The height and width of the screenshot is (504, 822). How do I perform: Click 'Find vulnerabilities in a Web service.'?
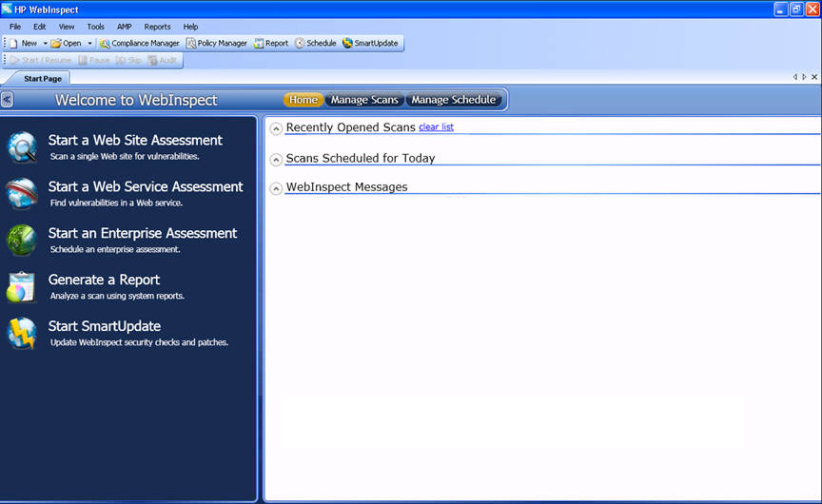(x=116, y=203)
